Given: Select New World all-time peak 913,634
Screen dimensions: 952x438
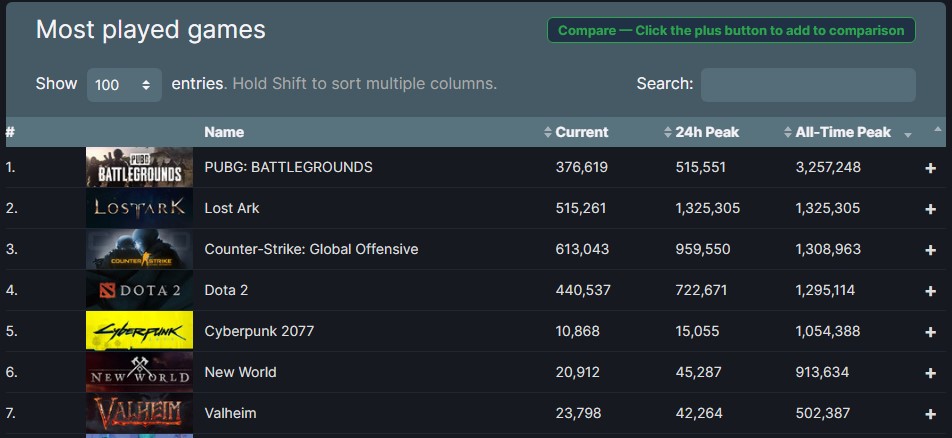Looking at the screenshot, I should click(x=823, y=372).
